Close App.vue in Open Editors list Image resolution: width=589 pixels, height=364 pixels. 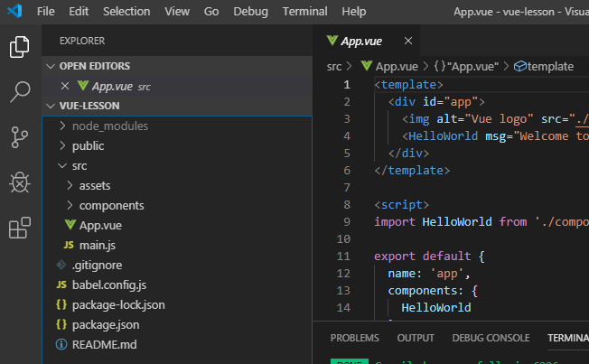click(65, 87)
